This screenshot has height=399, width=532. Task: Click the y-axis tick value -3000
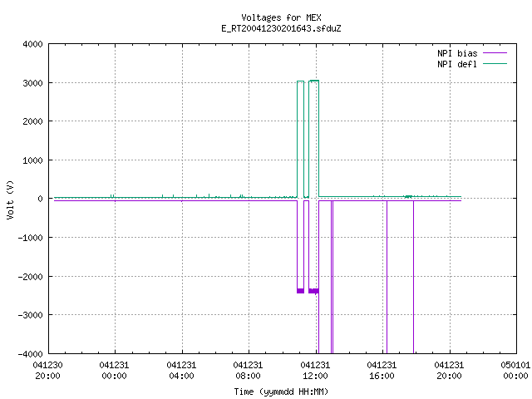31,315
